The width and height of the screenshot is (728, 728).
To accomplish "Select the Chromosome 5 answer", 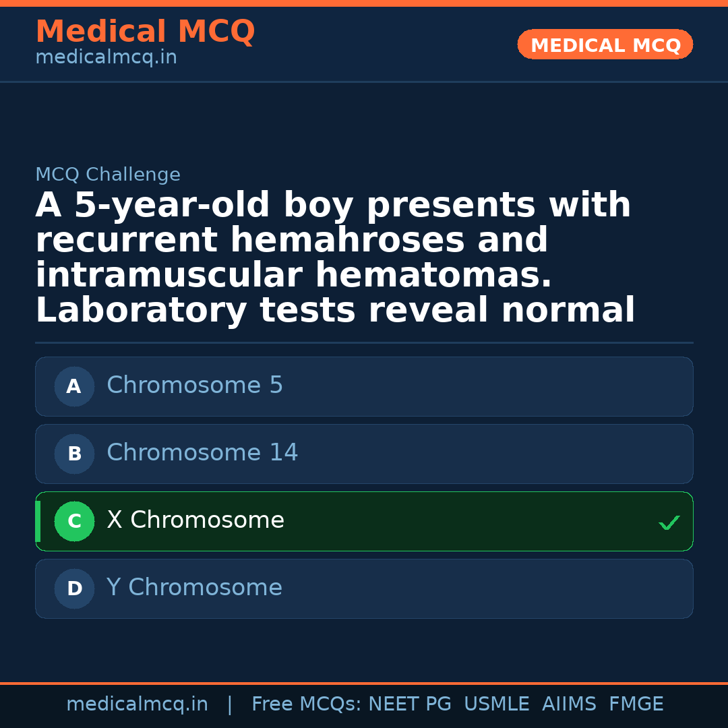I will [195, 386].
